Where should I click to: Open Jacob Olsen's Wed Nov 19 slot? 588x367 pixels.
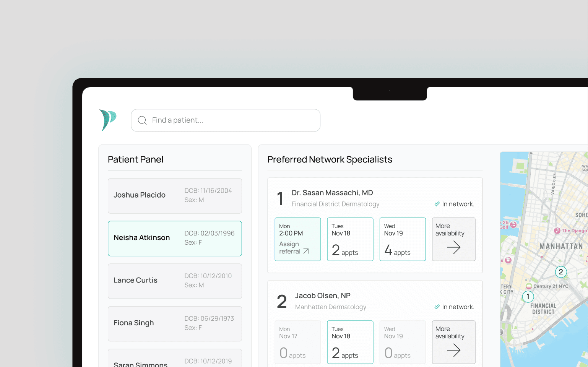[403, 342]
